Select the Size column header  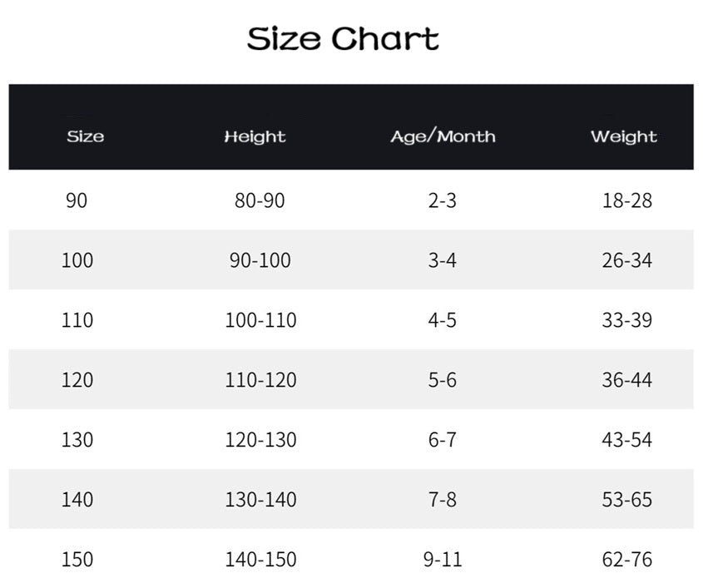click(85, 136)
